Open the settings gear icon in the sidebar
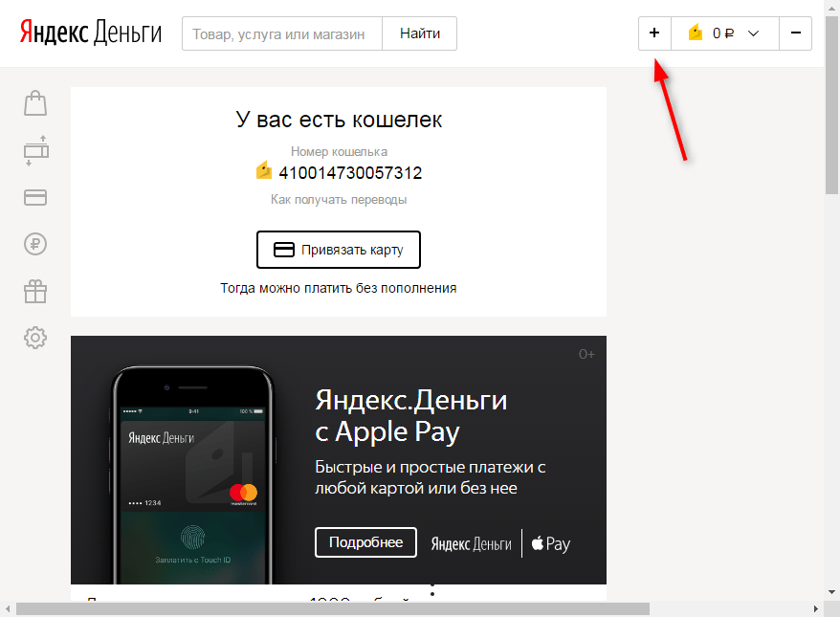Screen dimensions: 840x617 [35, 338]
